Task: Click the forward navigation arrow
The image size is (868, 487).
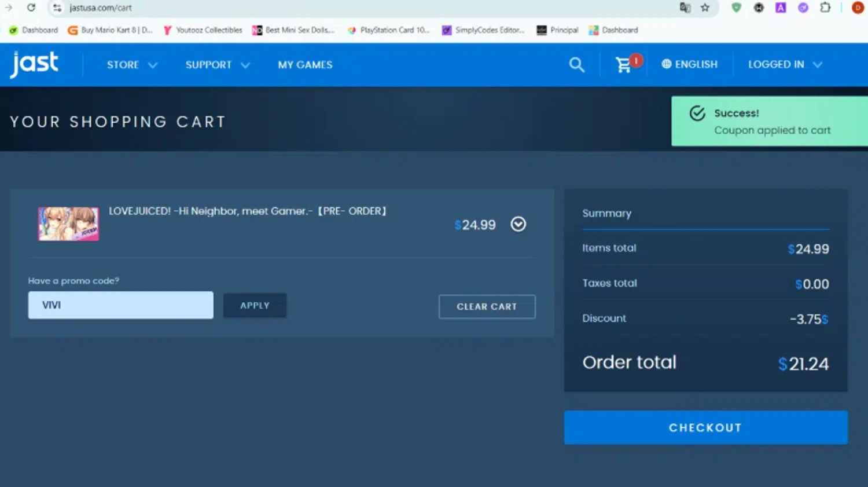Action: click(8, 8)
